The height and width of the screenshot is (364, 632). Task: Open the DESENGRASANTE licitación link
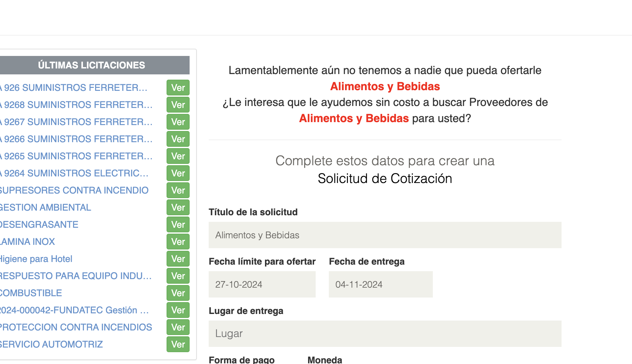[x=39, y=225]
